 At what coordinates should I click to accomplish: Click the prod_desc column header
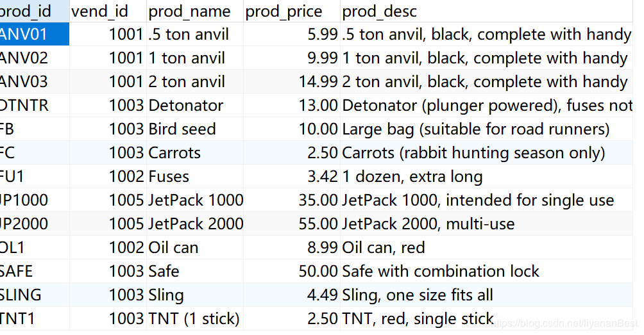(380, 11)
